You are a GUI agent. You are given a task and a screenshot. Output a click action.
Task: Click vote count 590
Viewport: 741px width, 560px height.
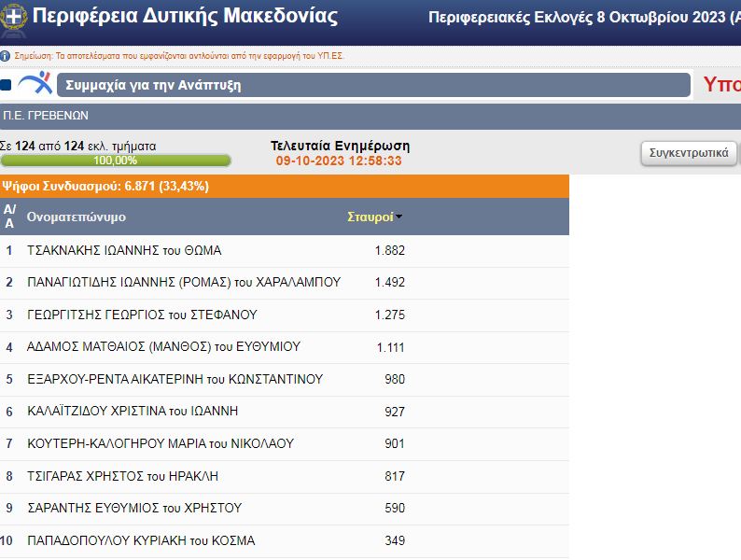click(395, 508)
